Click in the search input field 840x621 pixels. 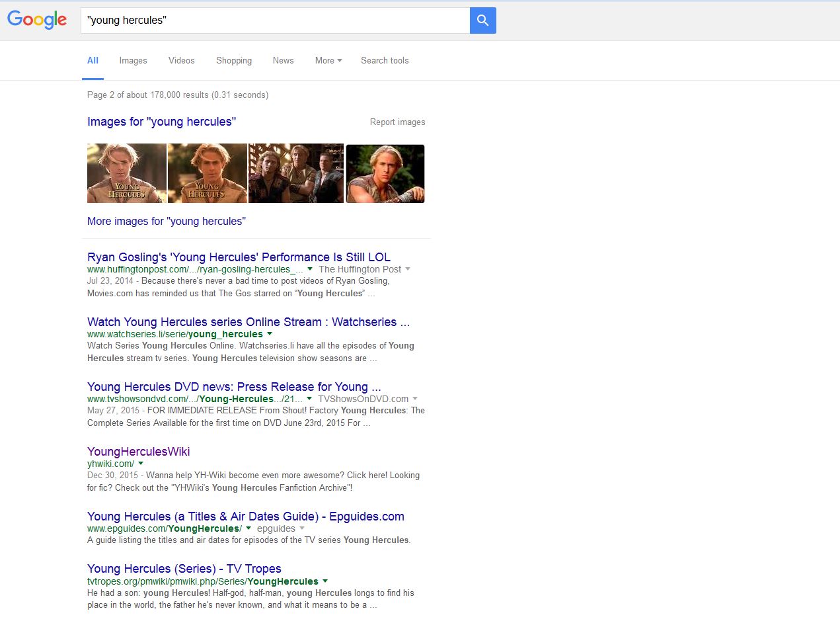(274, 21)
